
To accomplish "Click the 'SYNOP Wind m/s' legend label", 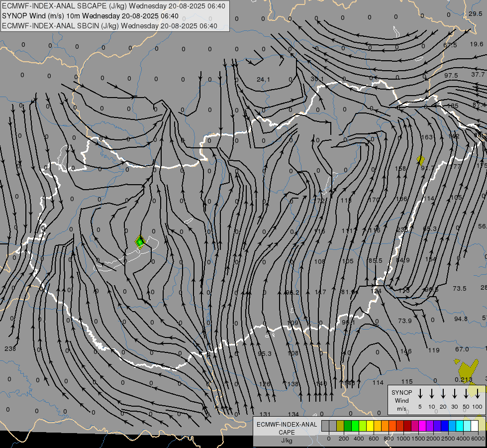I will 401,400.
